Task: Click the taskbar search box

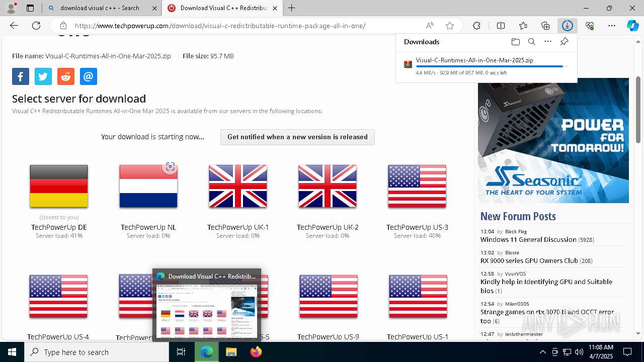Action: (97, 352)
